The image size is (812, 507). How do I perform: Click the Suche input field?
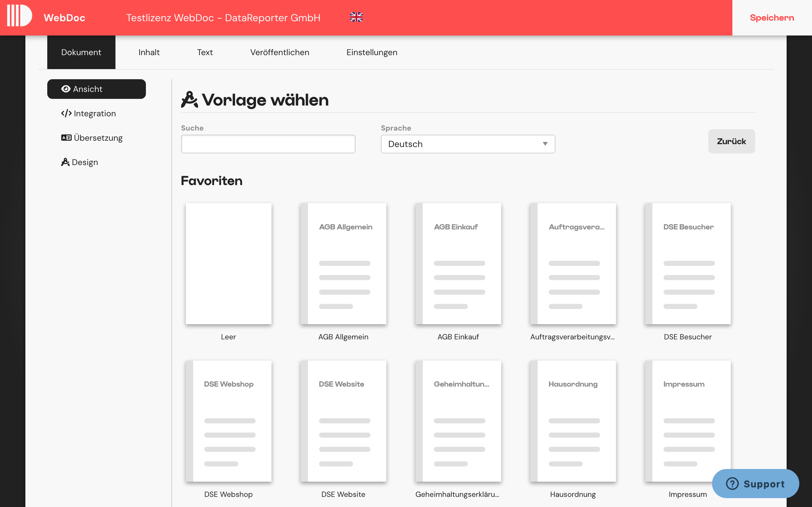point(268,144)
